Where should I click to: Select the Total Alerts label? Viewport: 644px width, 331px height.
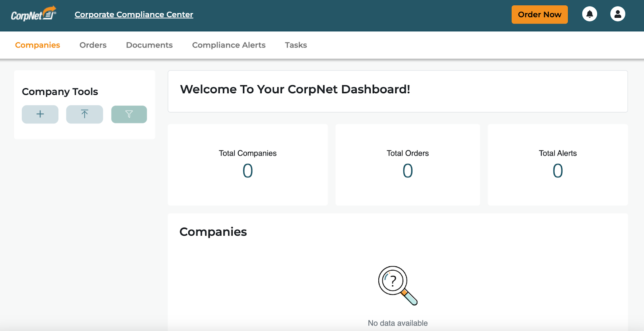pyautogui.click(x=558, y=153)
